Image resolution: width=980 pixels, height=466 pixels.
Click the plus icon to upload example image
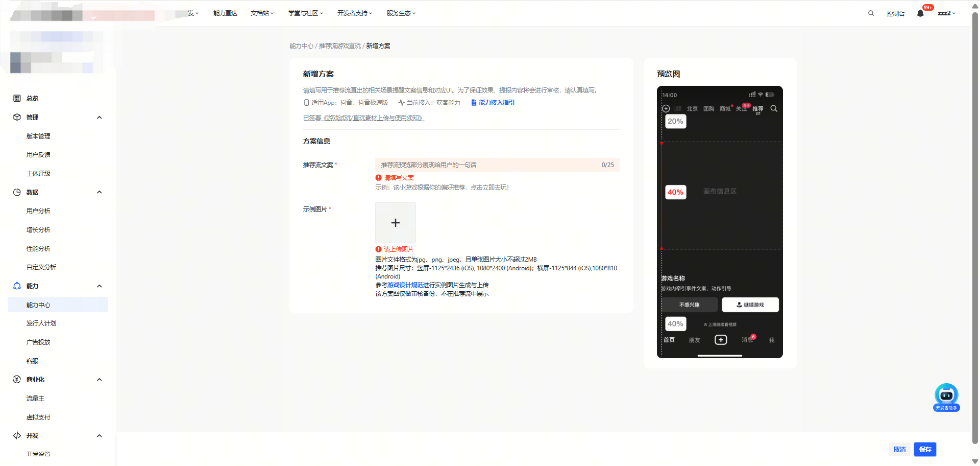(395, 223)
